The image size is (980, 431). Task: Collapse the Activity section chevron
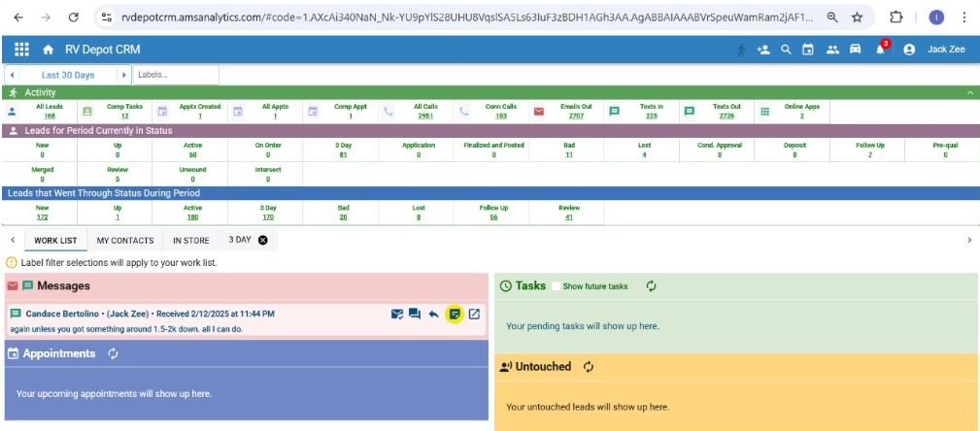(969, 92)
